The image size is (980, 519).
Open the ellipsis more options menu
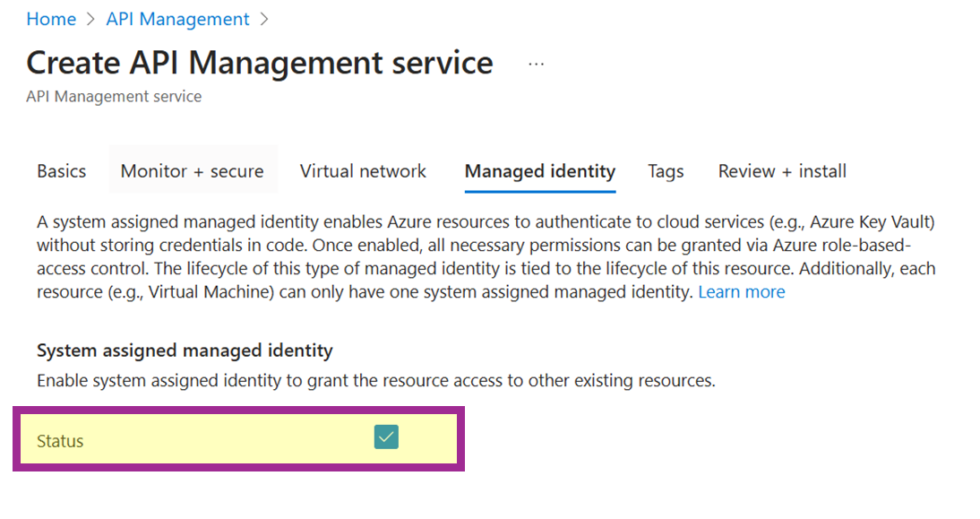536,65
